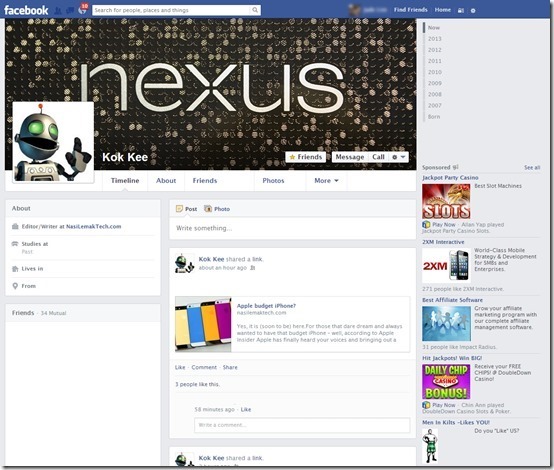The image size is (554, 470).
Task: Click the Call button
Action: (378, 157)
